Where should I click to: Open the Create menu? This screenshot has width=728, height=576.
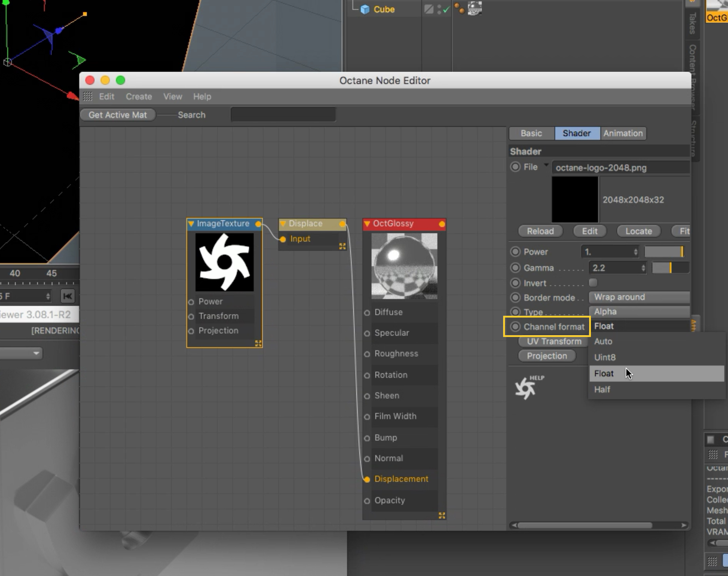tap(139, 97)
